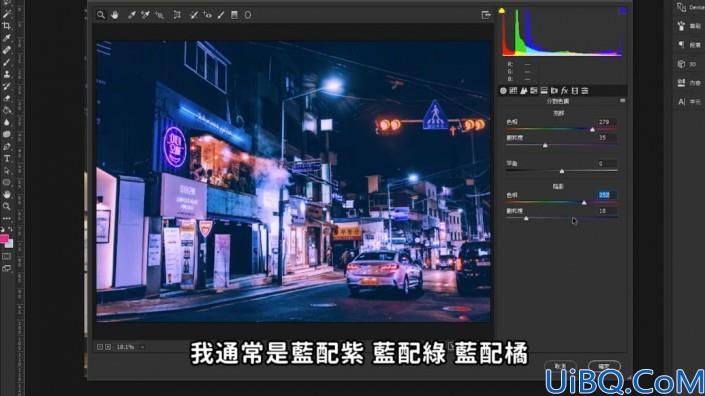
Task: Click the zoom level dropdown arrow
Action: point(142,347)
